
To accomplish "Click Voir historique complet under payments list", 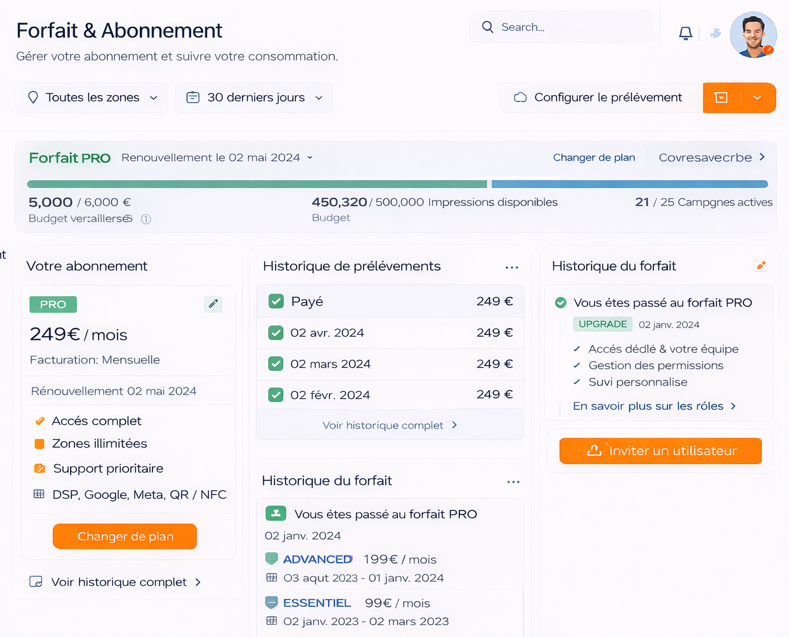I will [x=389, y=425].
